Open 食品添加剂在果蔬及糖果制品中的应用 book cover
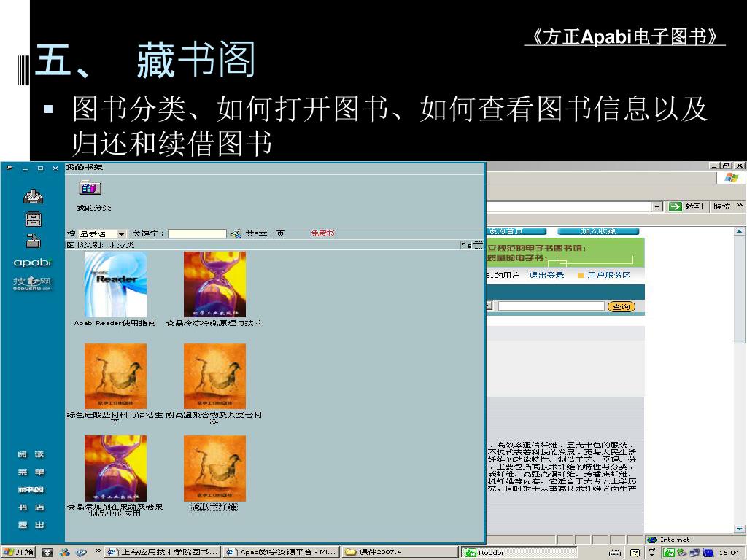The height and width of the screenshot is (560, 747). [115, 468]
